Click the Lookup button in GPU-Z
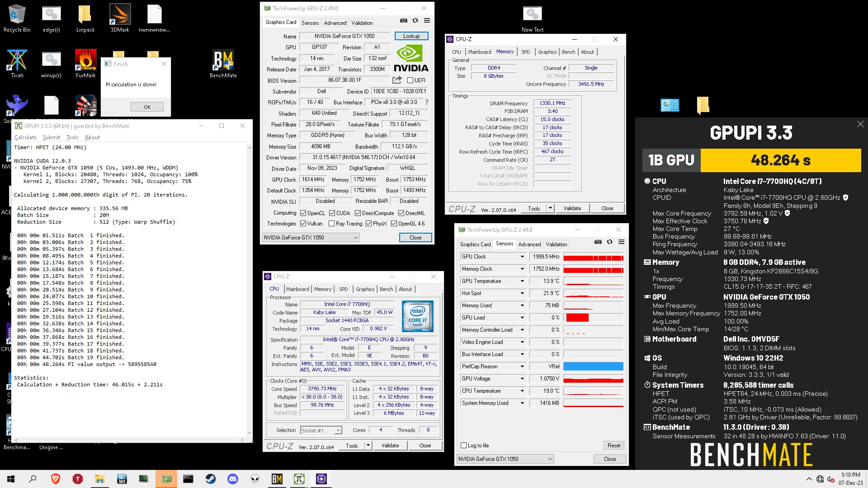Screen dimensions: 868x488 [411, 36]
